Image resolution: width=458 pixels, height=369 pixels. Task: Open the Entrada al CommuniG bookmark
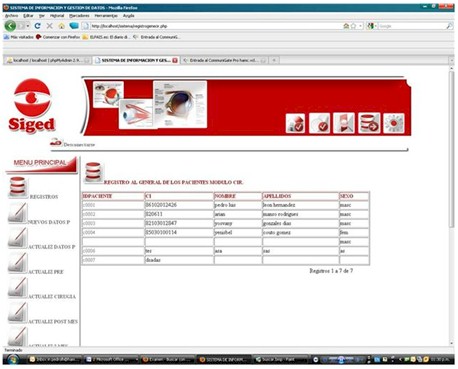point(157,37)
